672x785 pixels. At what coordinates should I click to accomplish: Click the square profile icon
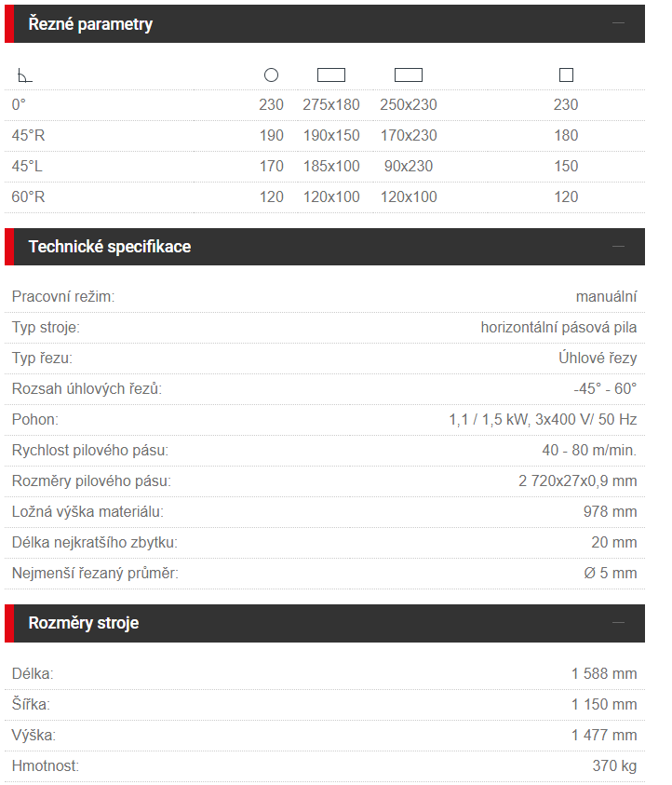pyautogui.click(x=566, y=75)
